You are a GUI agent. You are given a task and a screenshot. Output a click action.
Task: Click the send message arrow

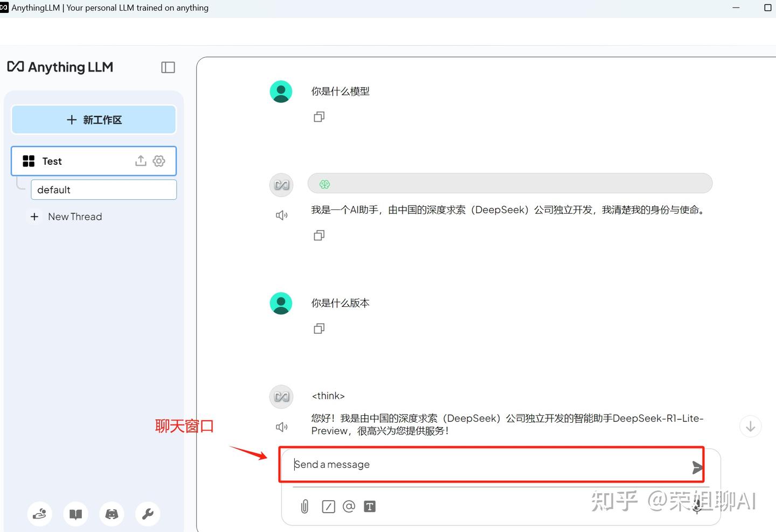[x=697, y=467]
